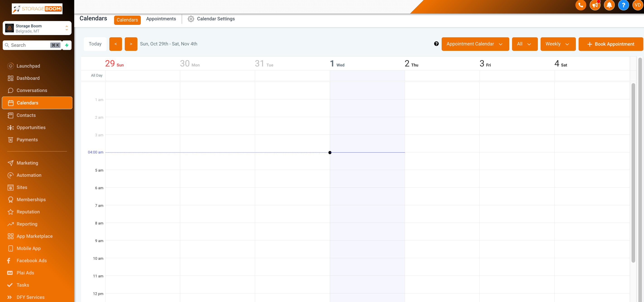
Task: Click the Automation icon in sidebar
Action: (x=10, y=175)
